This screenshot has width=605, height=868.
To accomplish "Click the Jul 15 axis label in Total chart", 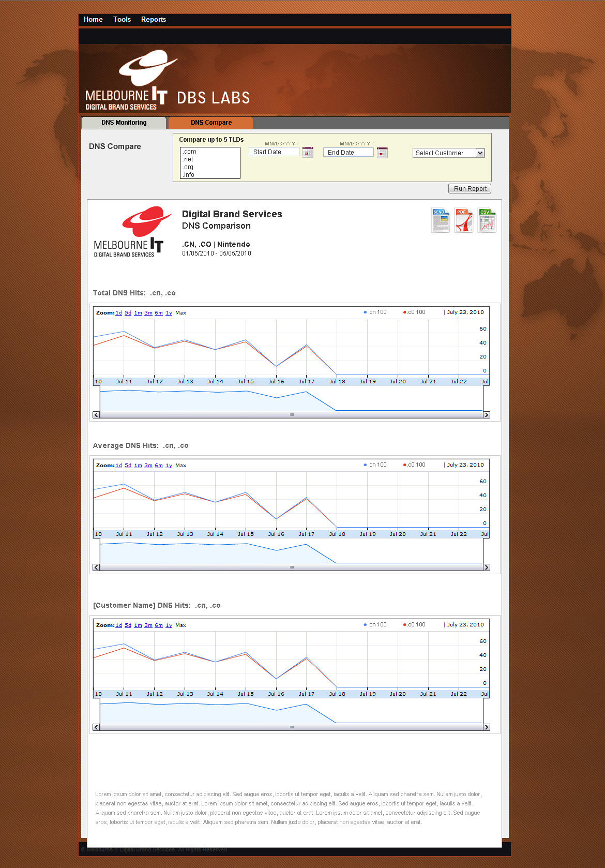I will tap(246, 381).
